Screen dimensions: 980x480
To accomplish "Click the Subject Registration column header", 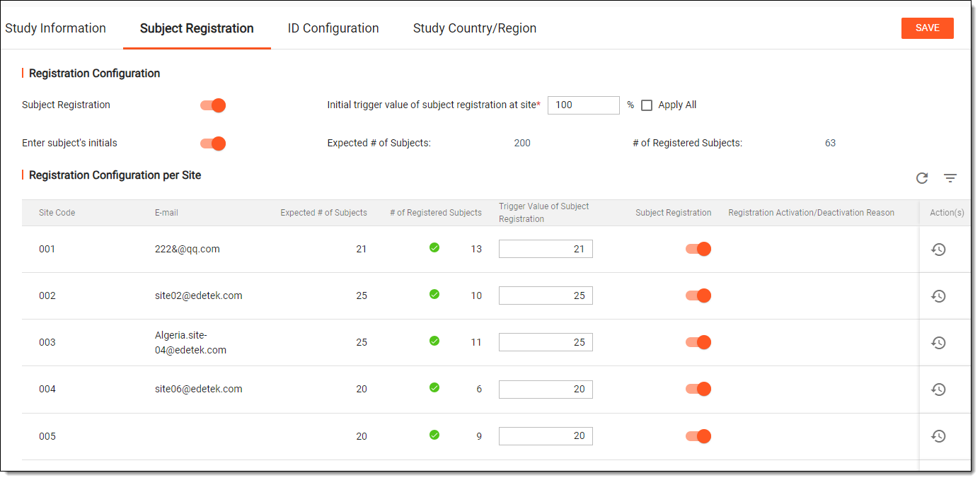I will coord(674,213).
